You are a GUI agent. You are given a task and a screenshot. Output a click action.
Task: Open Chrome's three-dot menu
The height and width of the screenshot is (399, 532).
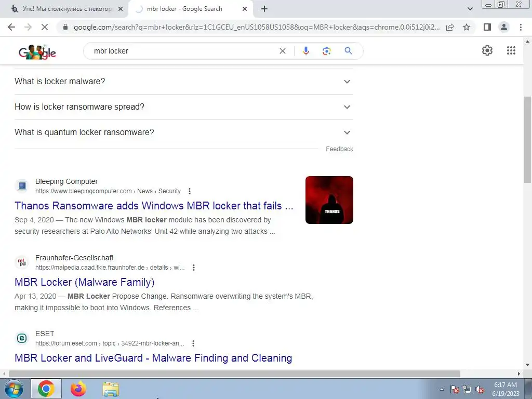tap(521, 27)
